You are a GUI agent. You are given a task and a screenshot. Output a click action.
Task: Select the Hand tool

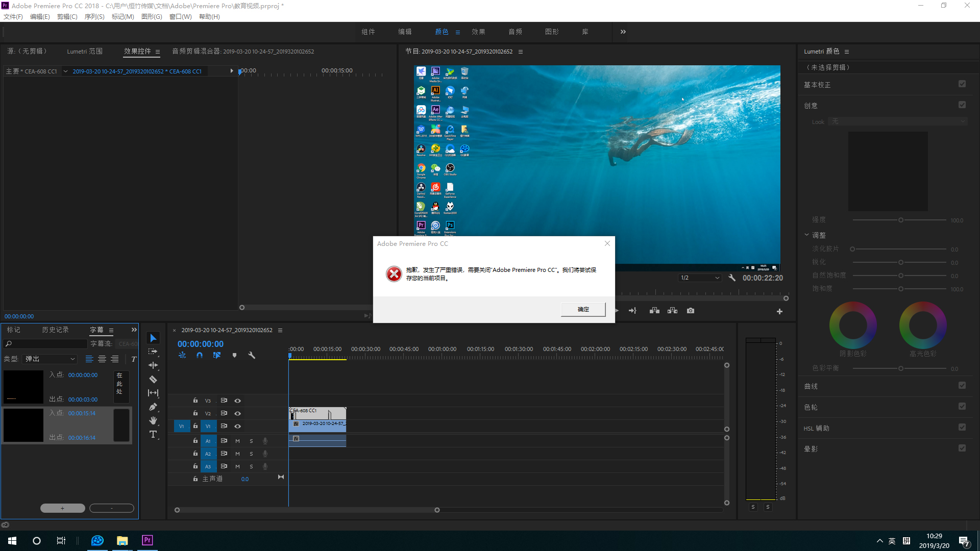[x=153, y=420]
